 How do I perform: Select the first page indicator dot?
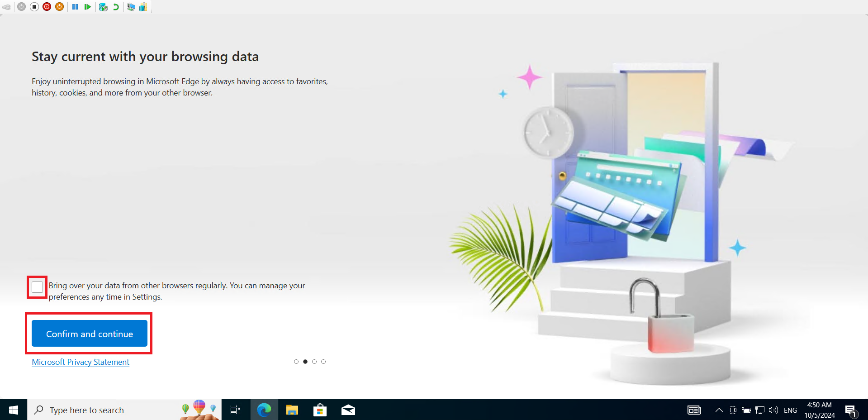pyautogui.click(x=296, y=362)
